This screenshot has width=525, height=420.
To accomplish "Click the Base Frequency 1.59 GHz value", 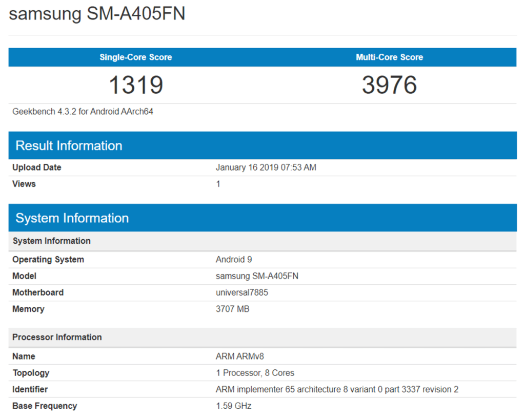I will tap(232, 406).
